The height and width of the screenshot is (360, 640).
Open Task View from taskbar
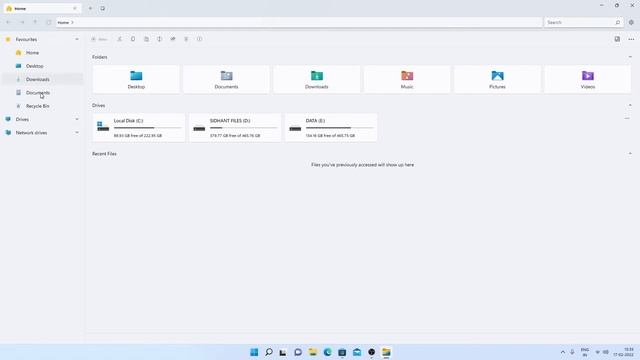(x=283, y=352)
